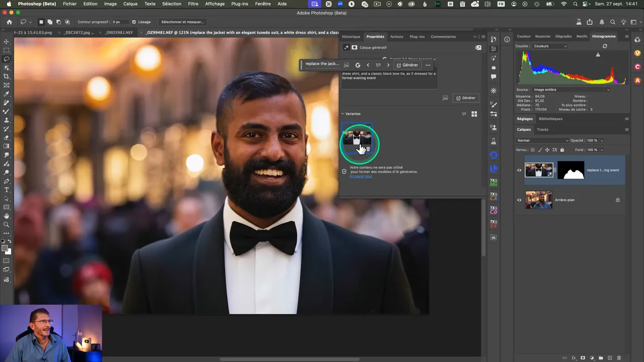Viewport: 644px width, 362px height.
Task: Switch to the Historique tab
Action: [351, 37]
